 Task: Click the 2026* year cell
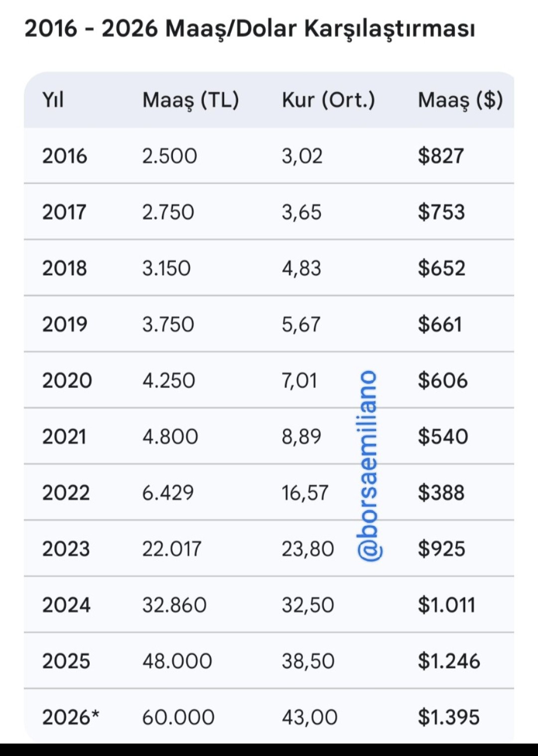coord(71,717)
